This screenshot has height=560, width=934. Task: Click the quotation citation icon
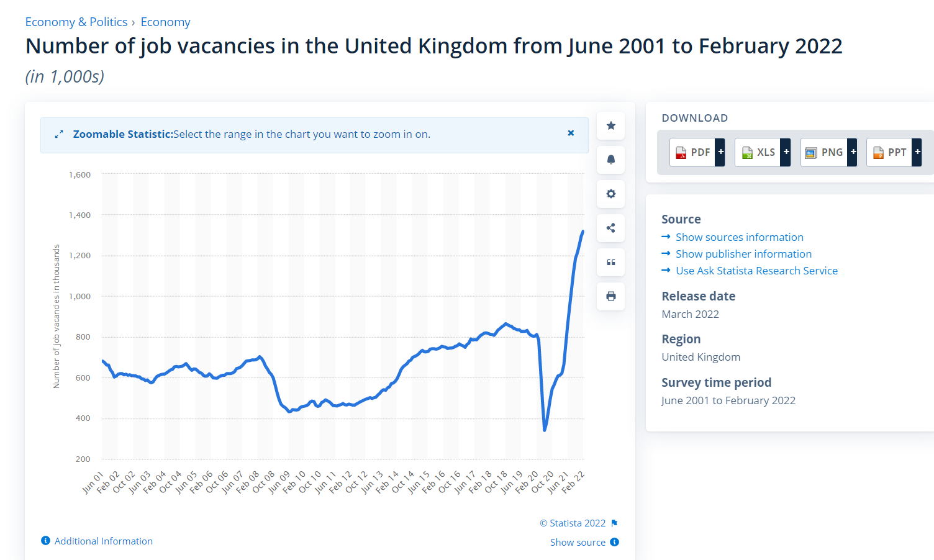[611, 262]
